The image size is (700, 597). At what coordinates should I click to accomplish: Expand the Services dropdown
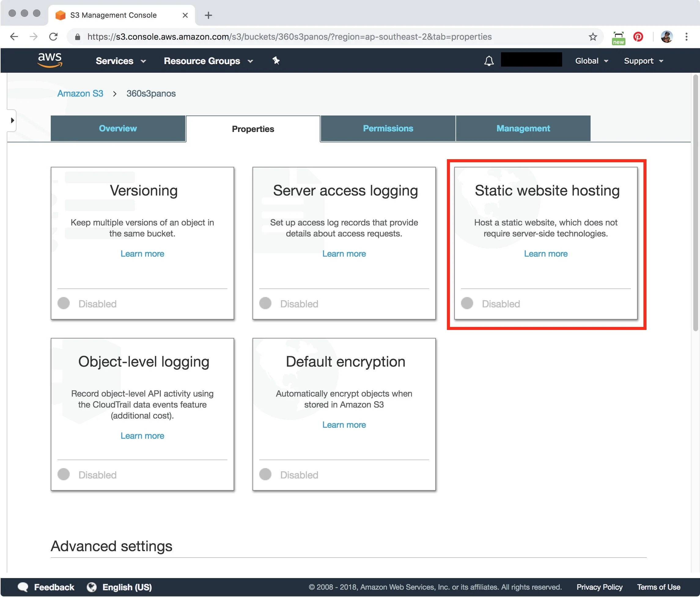(121, 61)
